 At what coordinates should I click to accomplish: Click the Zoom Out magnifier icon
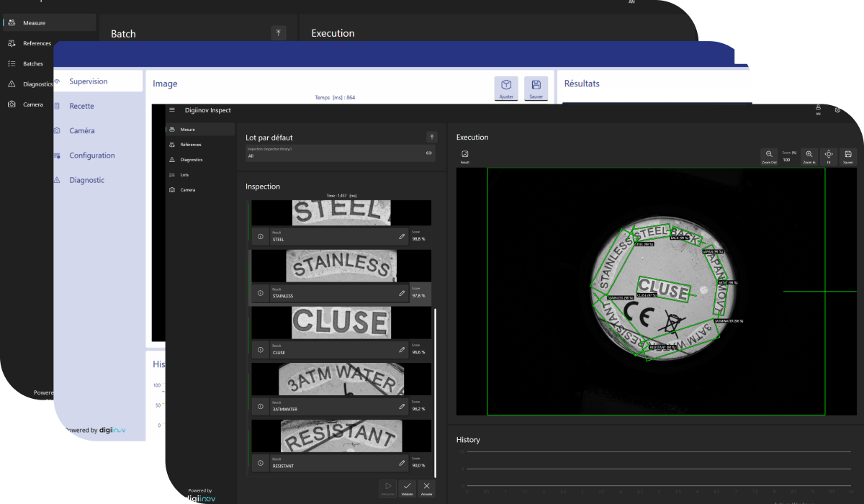point(769,154)
